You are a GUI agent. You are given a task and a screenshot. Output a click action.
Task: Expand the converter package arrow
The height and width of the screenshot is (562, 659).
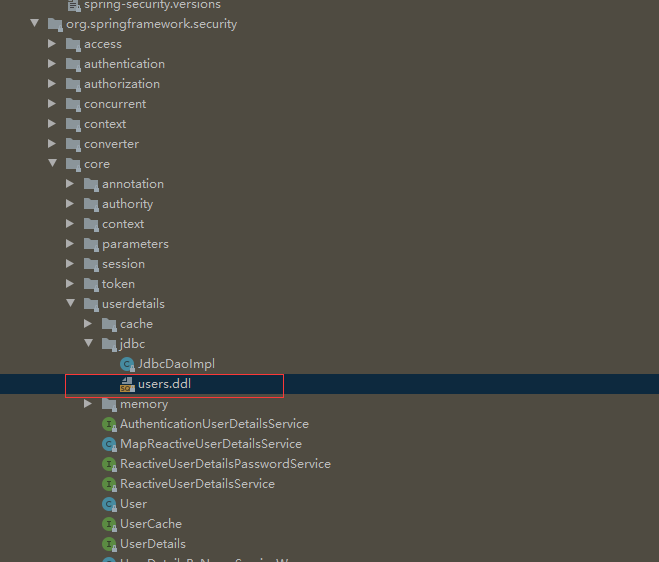coord(52,143)
